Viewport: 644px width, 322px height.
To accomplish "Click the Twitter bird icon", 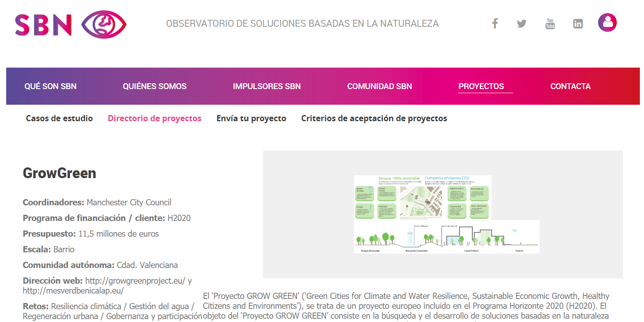I will point(521,24).
